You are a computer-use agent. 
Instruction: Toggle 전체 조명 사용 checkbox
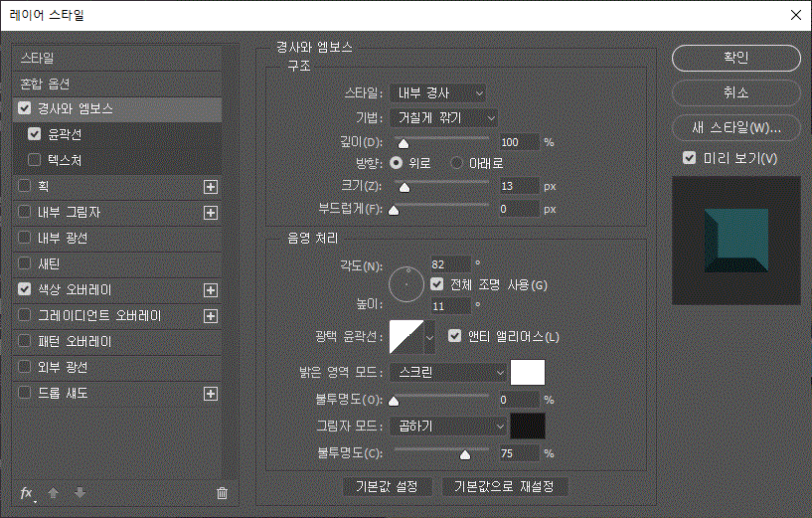point(437,284)
